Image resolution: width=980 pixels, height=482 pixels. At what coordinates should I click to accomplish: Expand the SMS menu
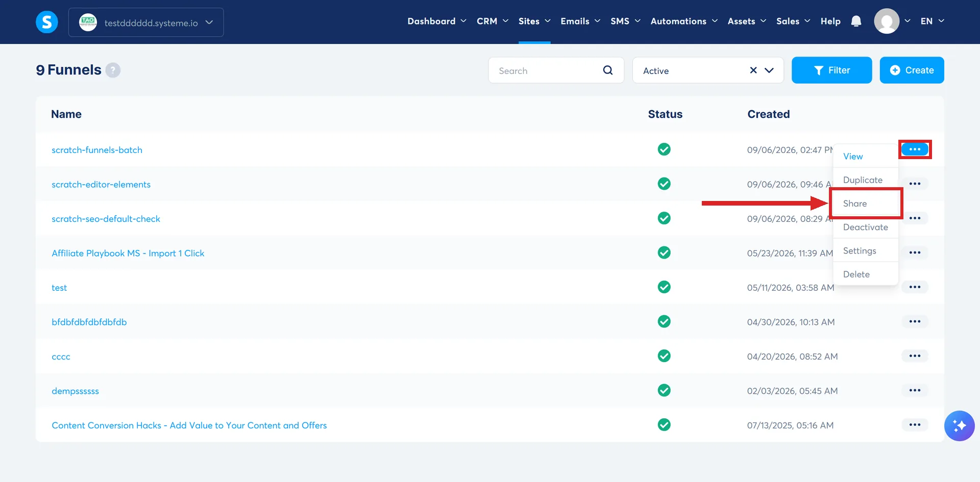pyautogui.click(x=625, y=21)
